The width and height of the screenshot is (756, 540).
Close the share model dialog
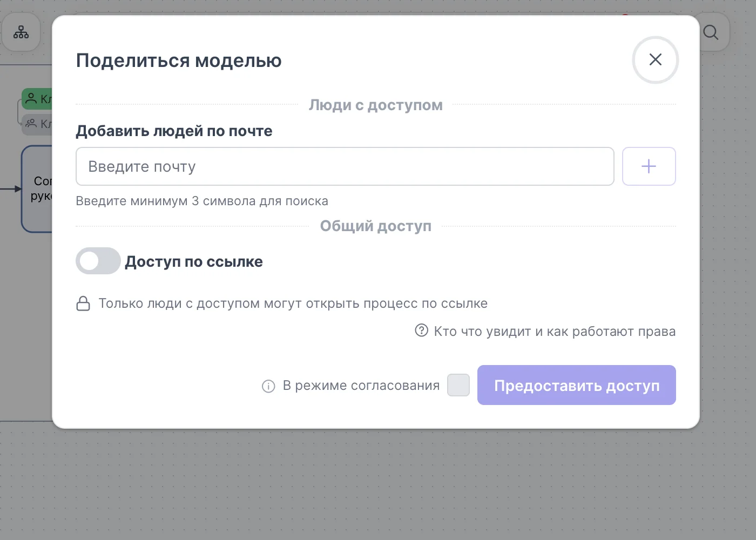tap(655, 59)
